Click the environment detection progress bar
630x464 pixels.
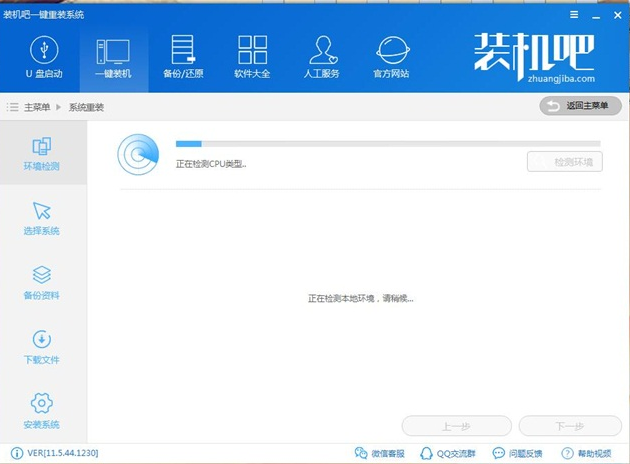pos(388,144)
